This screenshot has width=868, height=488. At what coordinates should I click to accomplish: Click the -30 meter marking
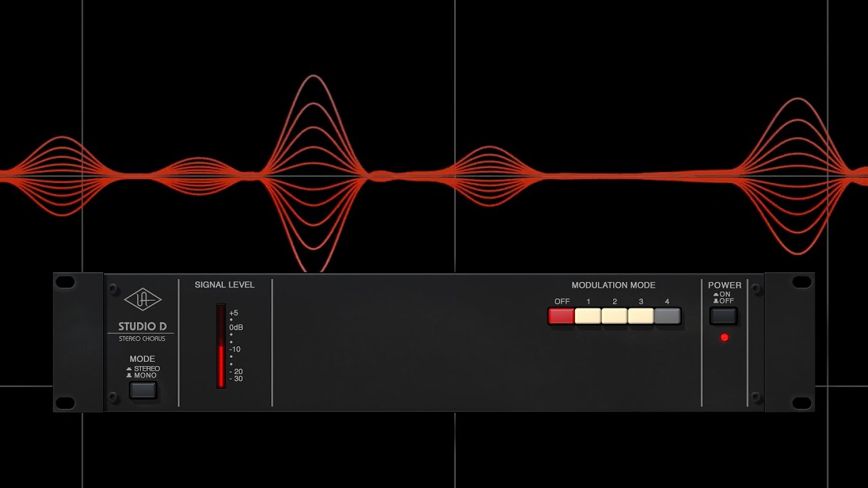pyautogui.click(x=236, y=379)
